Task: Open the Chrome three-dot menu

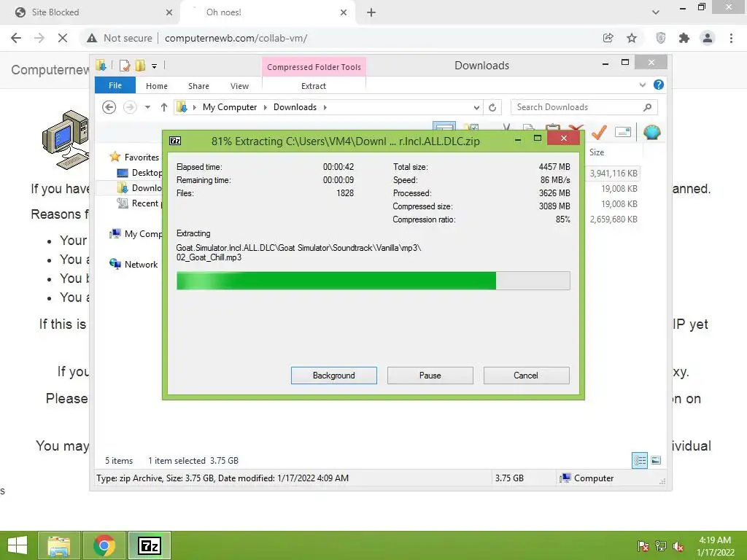Action: pos(731,38)
